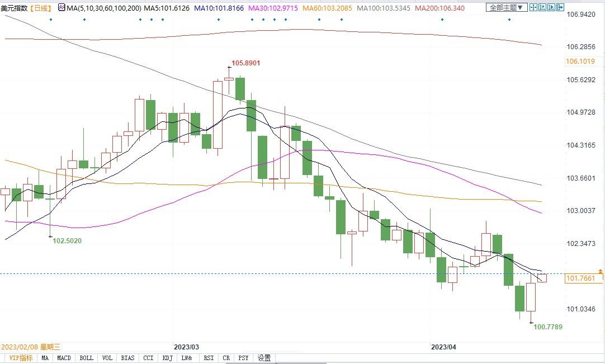
Task: Click the export chart arrow icon
Action: (x=560, y=7)
